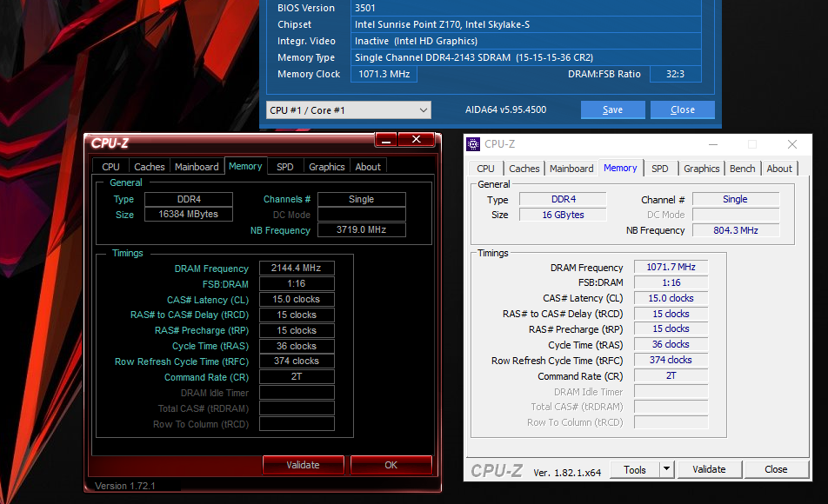This screenshot has width=828, height=504.
Task: Click Close button at bottom of white CPU-Z
Action: [776, 469]
